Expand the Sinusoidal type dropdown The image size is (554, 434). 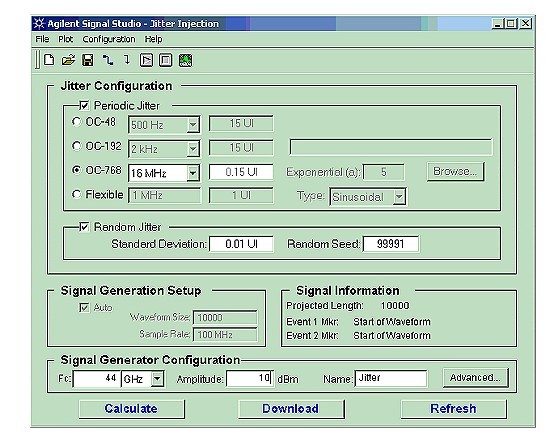click(399, 197)
